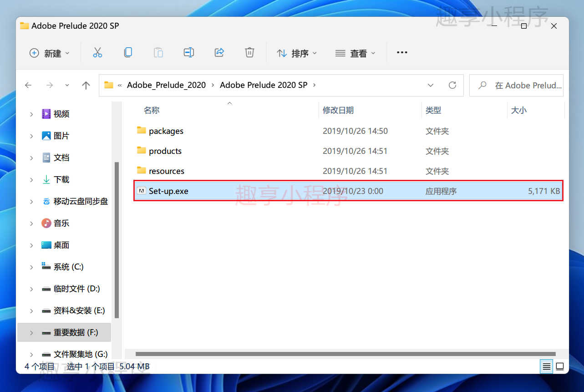Click the Set-up.exe Adobe file icon
584x392 pixels.
(x=142, y=191)
